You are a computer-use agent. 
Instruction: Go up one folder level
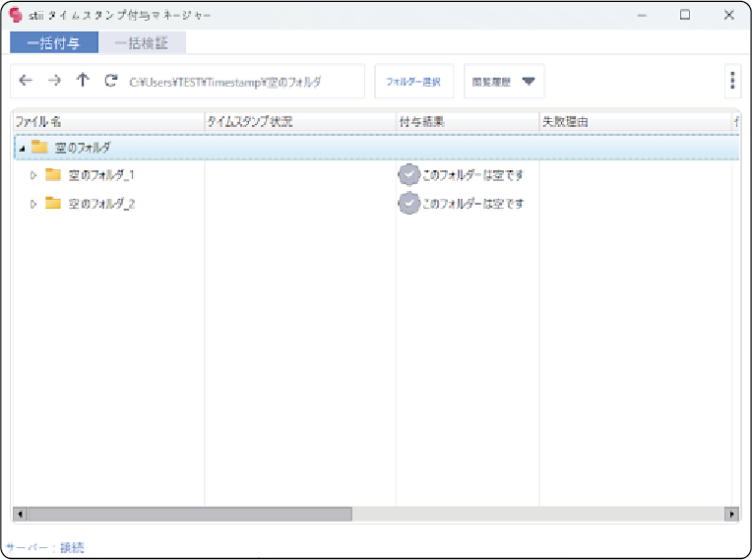click(x=83, y=82)
